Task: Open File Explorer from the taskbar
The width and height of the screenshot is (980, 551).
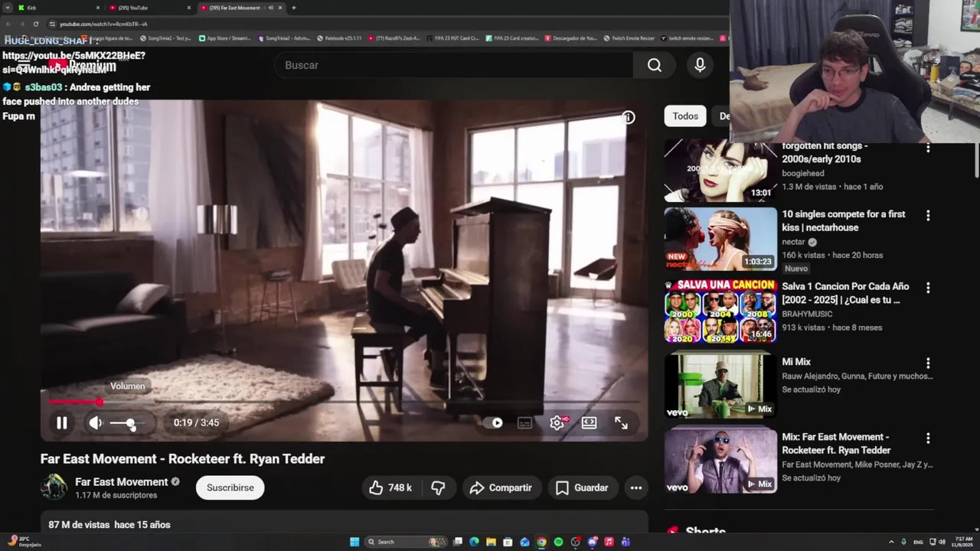Action: click(x=491, y=542)
